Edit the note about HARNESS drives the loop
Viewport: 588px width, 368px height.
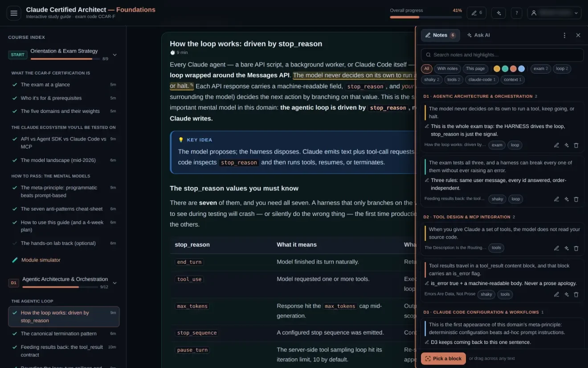[556, 145]
